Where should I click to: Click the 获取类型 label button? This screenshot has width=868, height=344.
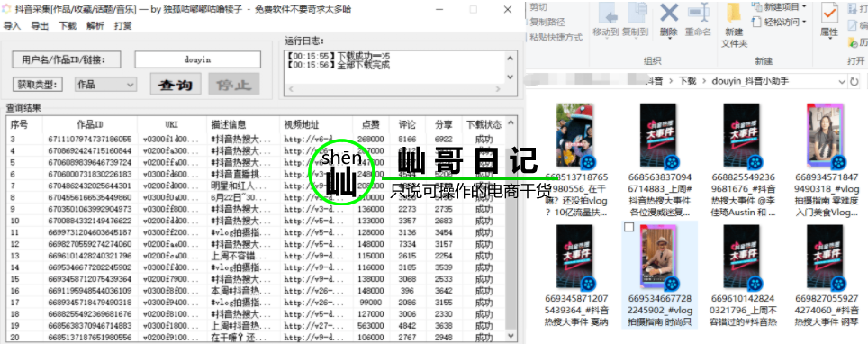pyautogui.click(x=38, y=85)
